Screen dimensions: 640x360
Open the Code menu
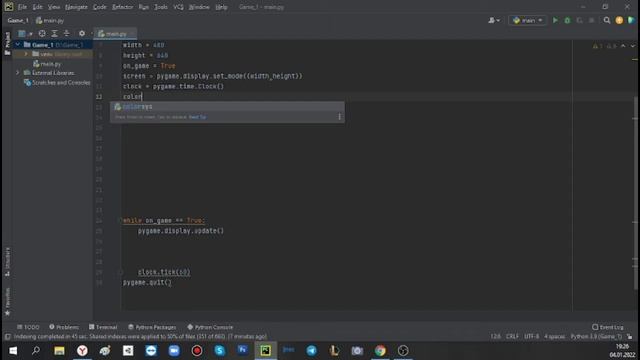pyautogui.click(x=99, y=7)
